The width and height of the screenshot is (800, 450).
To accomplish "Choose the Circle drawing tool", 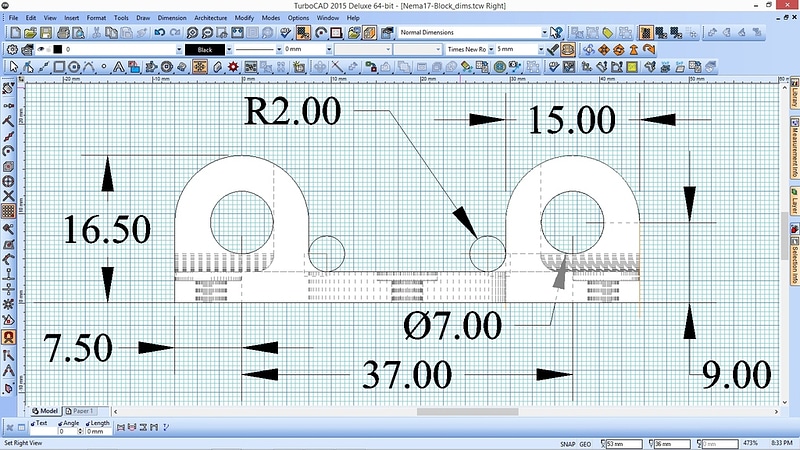I will coord(74,67).
